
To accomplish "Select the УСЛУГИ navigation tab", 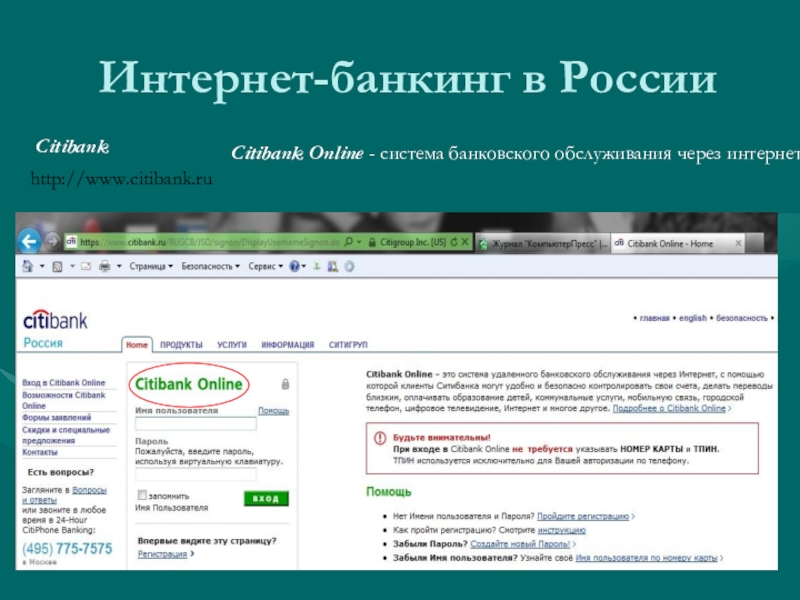I will coord(232,345).
